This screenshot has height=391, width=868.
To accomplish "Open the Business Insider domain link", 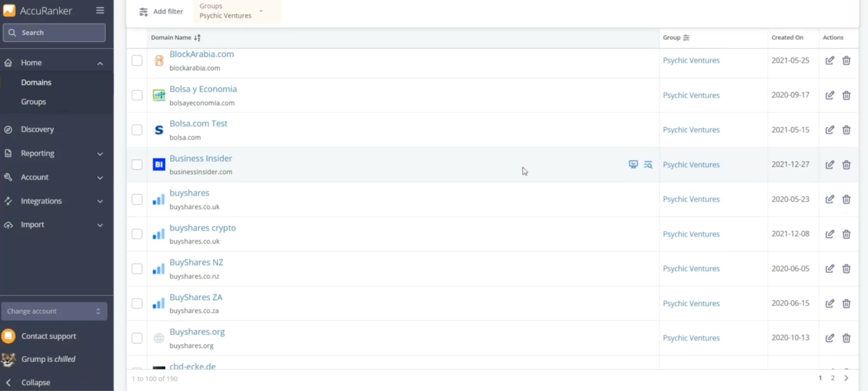I will (x=201, y=158).
